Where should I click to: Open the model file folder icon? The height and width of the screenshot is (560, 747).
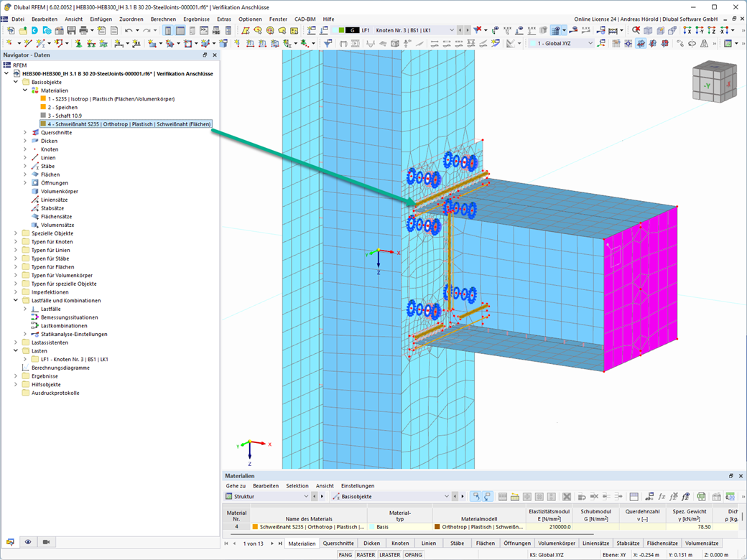(23, 30)
